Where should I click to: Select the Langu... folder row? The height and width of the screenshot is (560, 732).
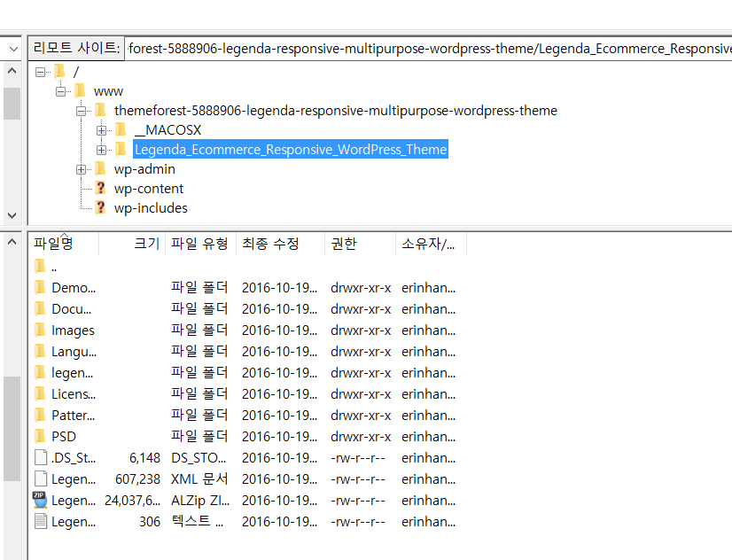[x=245, y=352]
